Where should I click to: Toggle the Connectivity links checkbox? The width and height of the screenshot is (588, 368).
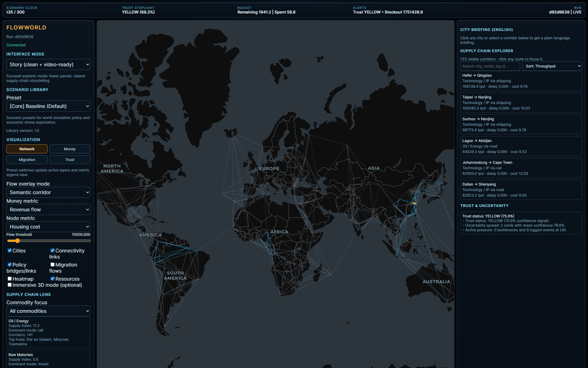coord(52,251)
